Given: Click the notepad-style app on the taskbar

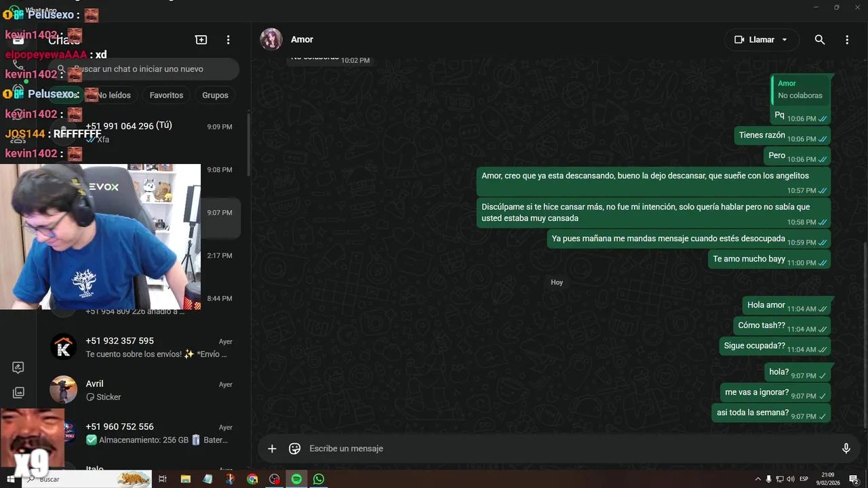Looking at the screenshot, I should point(208,479).
